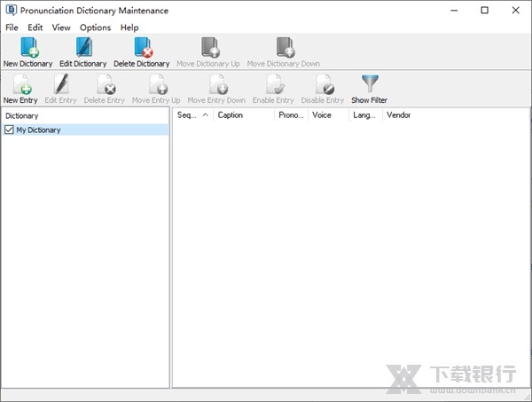This screenshot has height=402, width=532.
Task: Click the Delete Entry icon
Action: [x=106, y=84]
